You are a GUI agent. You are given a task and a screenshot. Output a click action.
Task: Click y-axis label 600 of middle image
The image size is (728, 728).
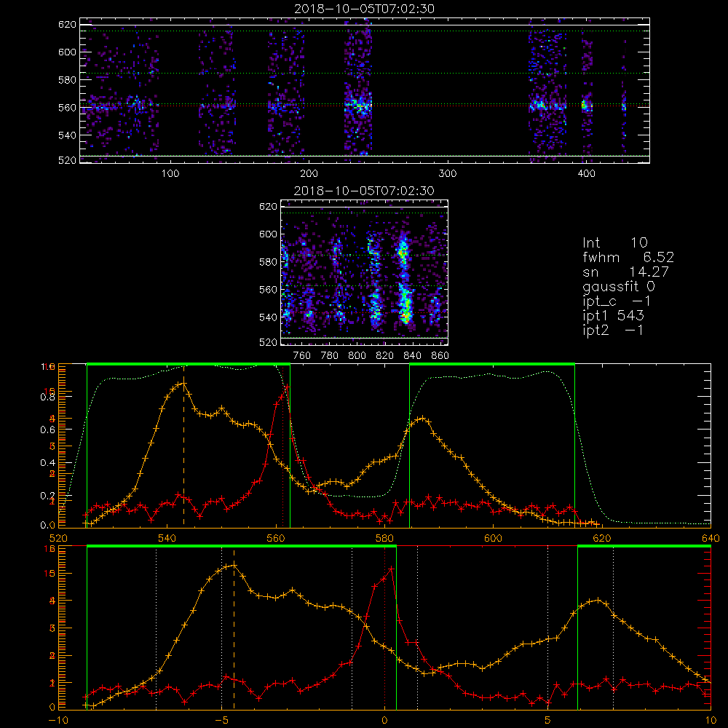tap(269, 234)
